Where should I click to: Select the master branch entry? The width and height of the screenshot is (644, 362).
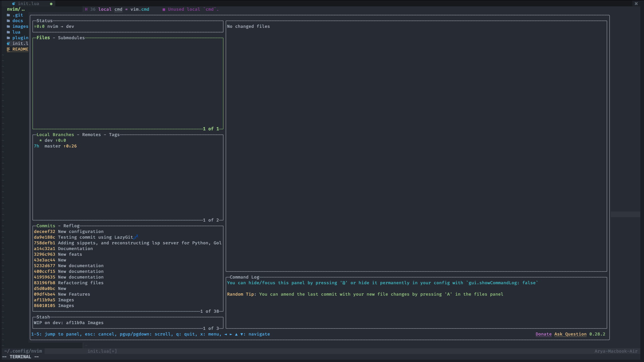click(x=53, y=146)
